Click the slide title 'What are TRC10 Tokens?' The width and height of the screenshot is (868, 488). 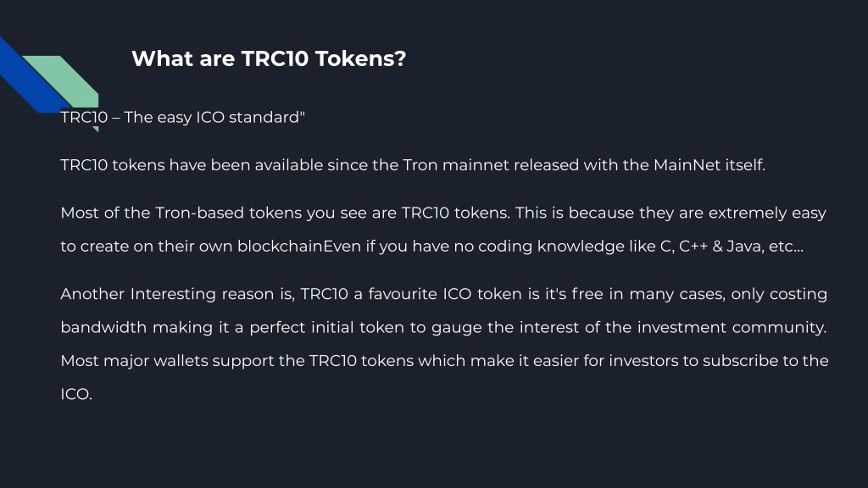click(x=269, y=58)
